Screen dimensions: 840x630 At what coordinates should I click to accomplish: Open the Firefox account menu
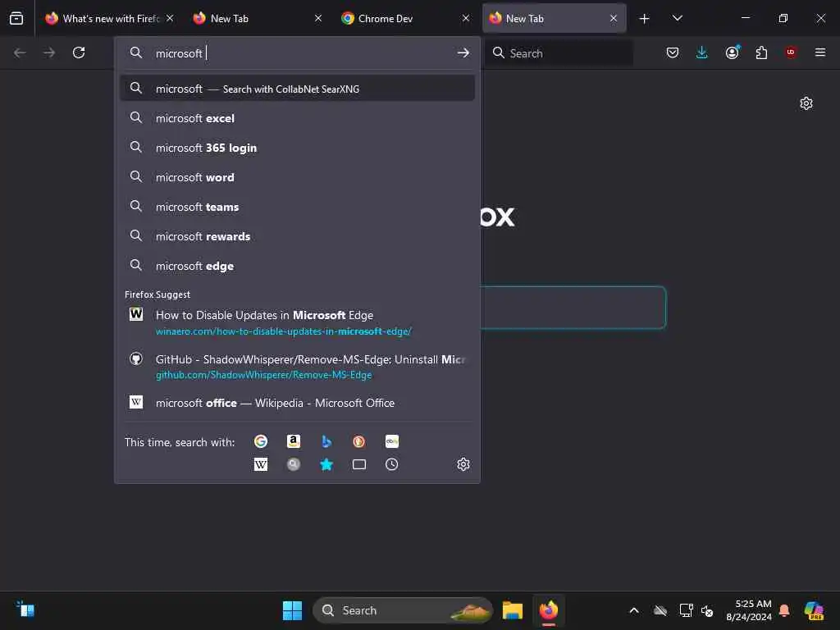733,52
